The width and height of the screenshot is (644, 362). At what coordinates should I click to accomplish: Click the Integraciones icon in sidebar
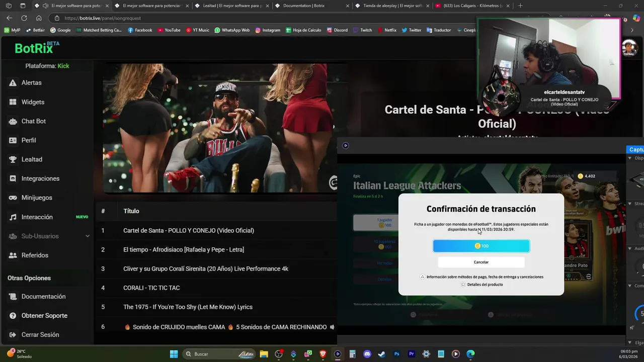pos(13,178)
